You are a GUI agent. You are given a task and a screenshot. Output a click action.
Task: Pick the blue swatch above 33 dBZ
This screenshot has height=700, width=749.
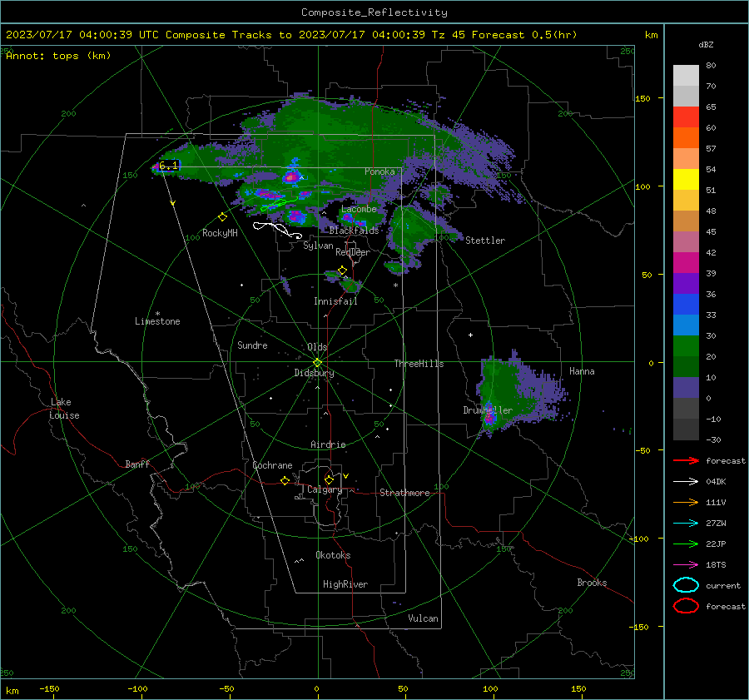[x=686, y=304]
